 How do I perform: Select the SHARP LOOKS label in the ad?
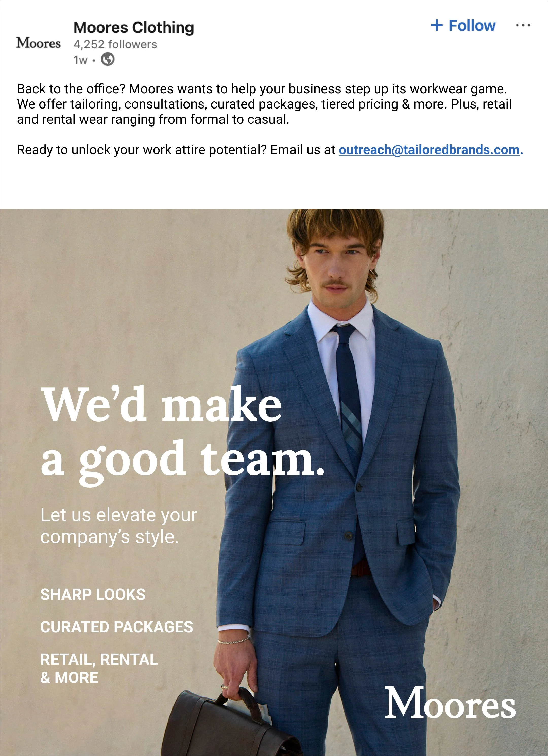[x=93, y=594]
